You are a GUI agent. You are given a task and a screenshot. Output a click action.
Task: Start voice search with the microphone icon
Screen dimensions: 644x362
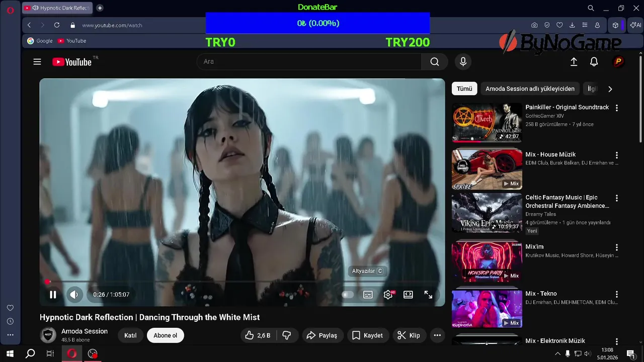[463, 61]
